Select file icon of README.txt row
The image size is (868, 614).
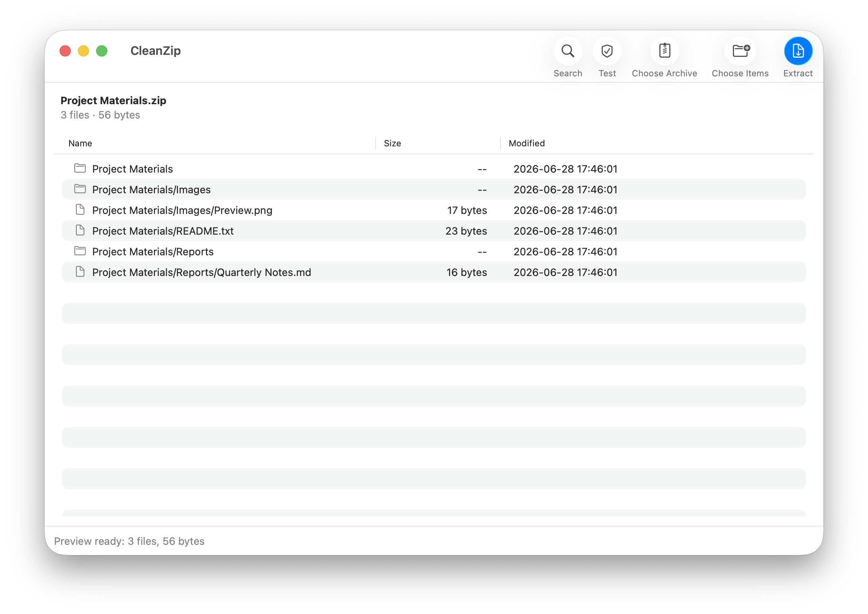(80, 231)
